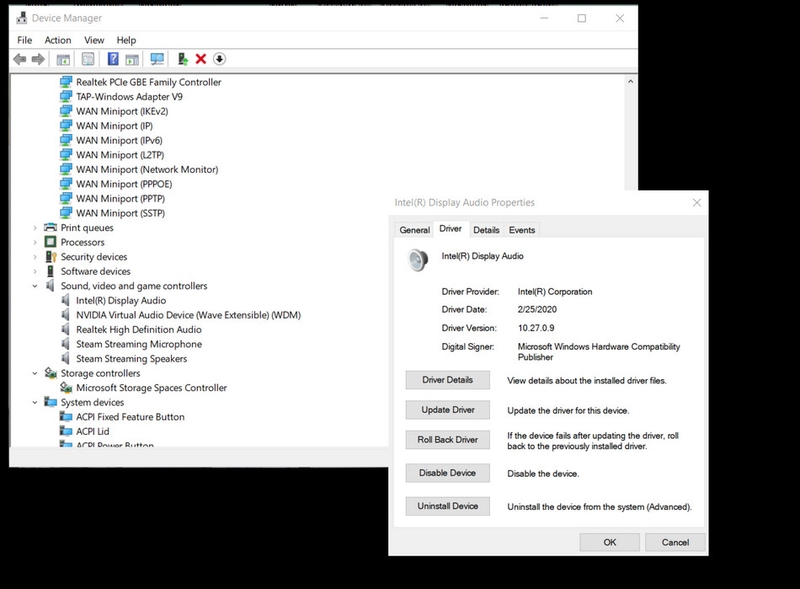Switch to the Events tab
The image size is (800, 589).
(x=521, y=230)
